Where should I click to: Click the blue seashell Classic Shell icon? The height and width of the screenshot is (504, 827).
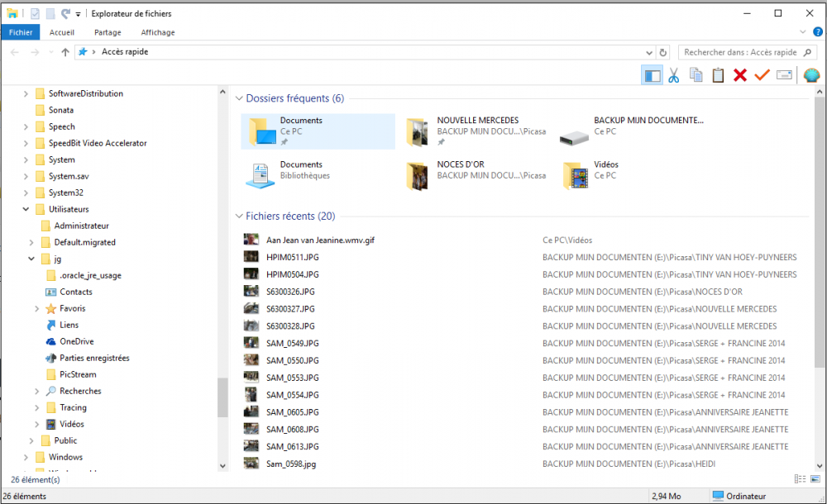pyautogui.click(x=810, y=74)
